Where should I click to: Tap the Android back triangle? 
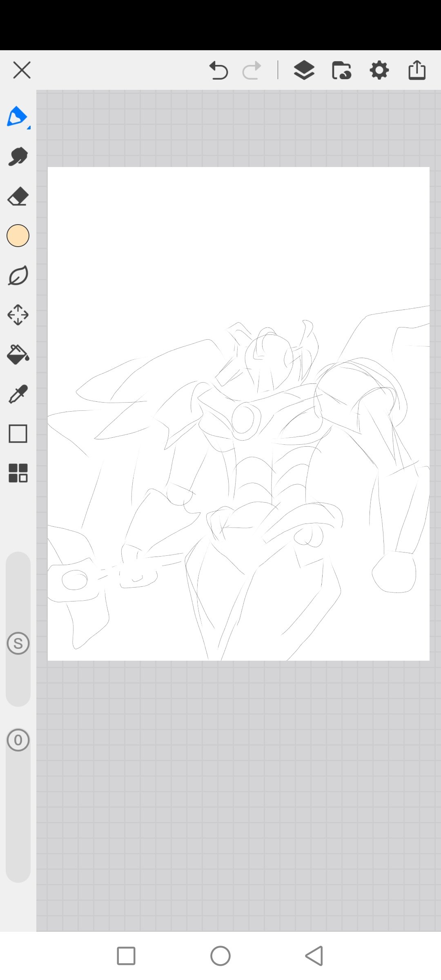(x=314, y=956)
